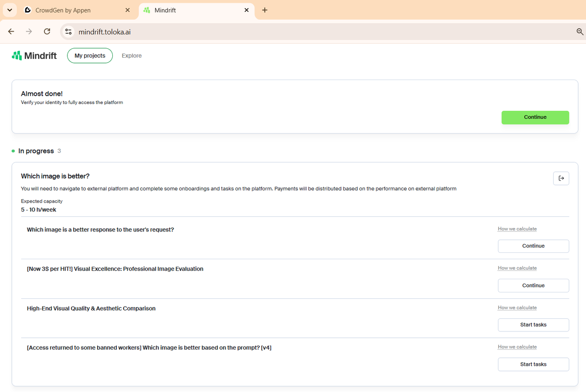Switch to the CrowdGen by Appen tab
This screenshot has width=586, height=392.
(78, 10)
